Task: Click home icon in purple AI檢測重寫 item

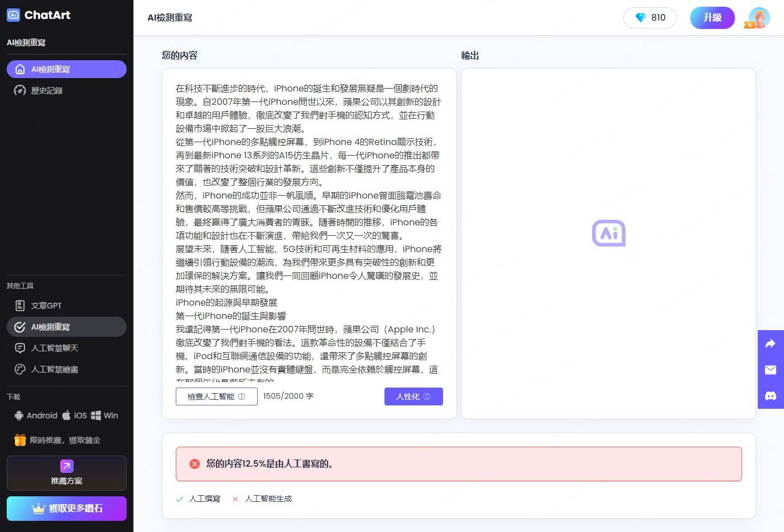Action: (20, 69)
